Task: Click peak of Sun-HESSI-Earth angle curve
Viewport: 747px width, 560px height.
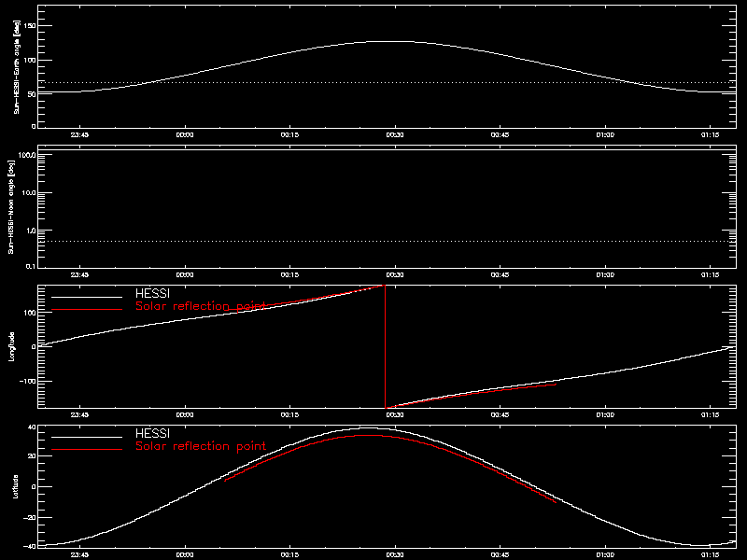Action: click(393, 42)
